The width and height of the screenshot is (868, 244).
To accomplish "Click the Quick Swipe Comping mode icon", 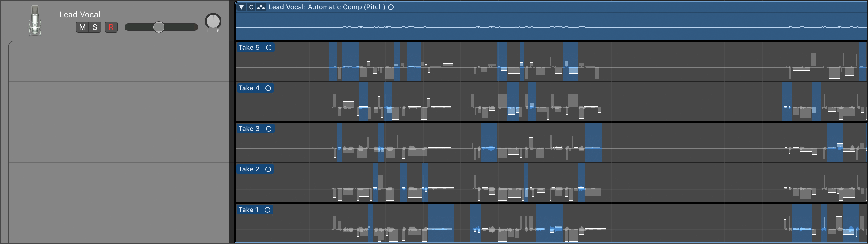I will (x=261, y=7).
